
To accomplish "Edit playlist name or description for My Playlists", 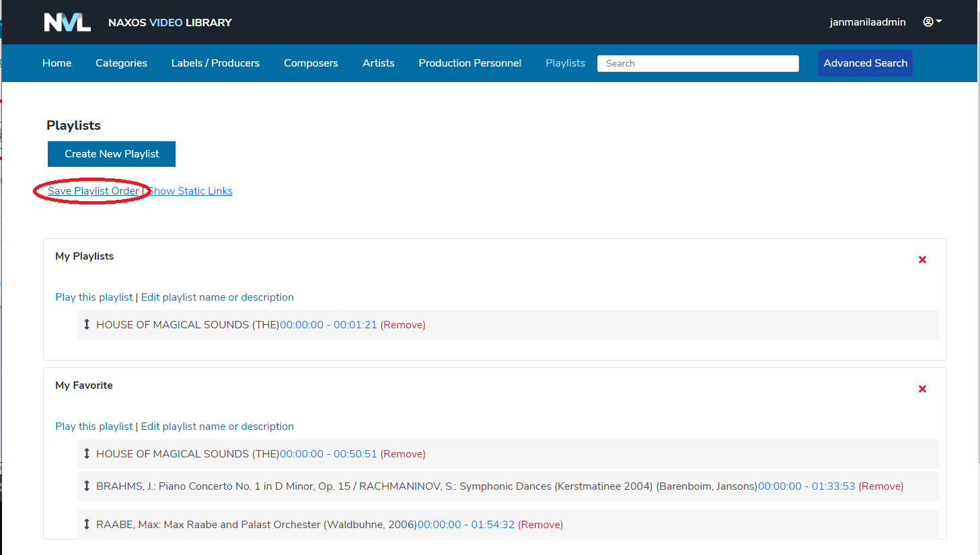I will tap(217, 297).
